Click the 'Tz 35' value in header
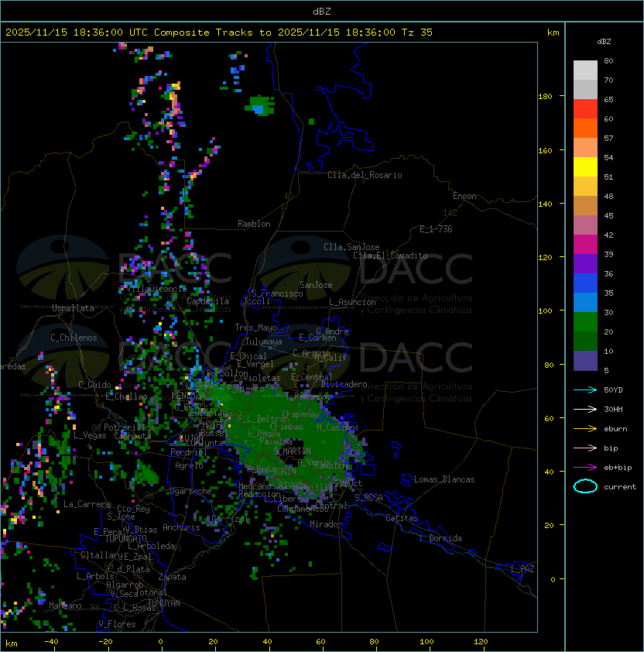This screenshot has width=644, height=652. pyautogui.click(x=417, y=33)
